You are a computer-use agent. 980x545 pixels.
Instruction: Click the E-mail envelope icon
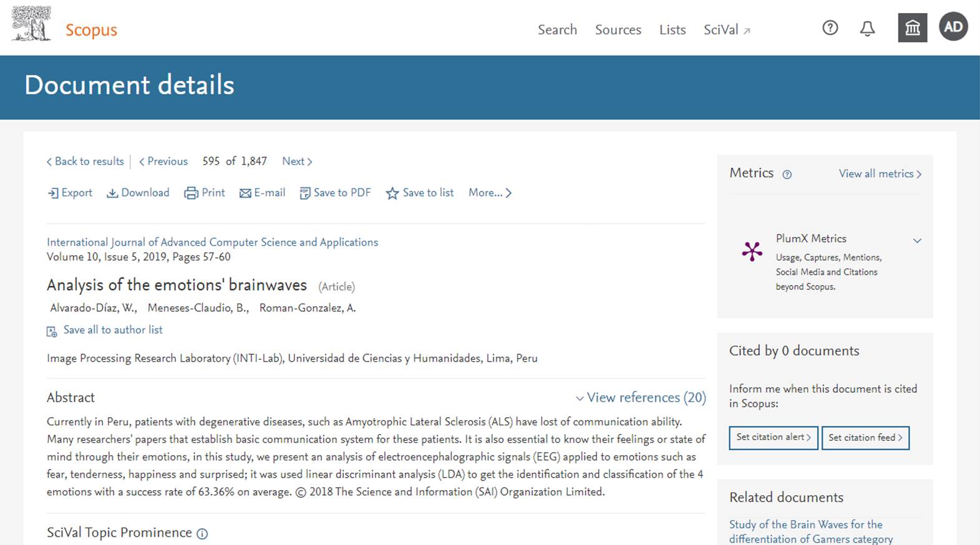tap(245, 193)
